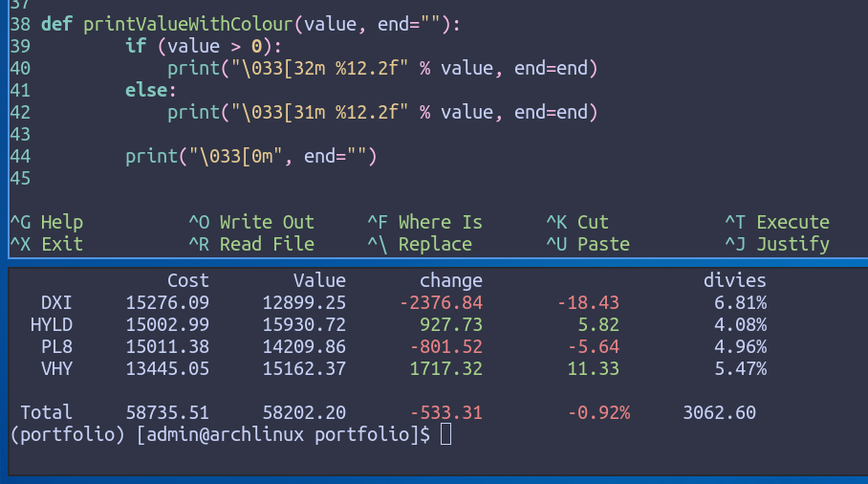Click PL8 divies 4.96%
Image resolution: width=868 pixels, height=484 pixels.
(x=741, y=346)
